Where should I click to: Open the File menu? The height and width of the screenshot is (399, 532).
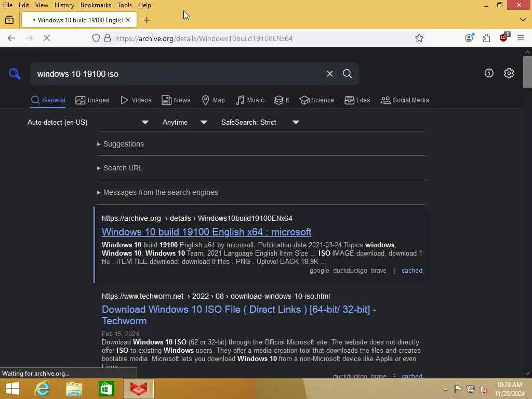7,5
